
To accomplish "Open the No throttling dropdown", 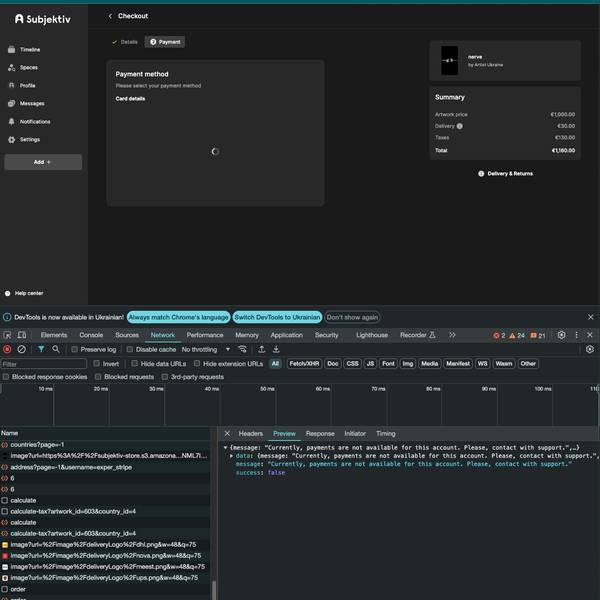I will tap(204, 349).
